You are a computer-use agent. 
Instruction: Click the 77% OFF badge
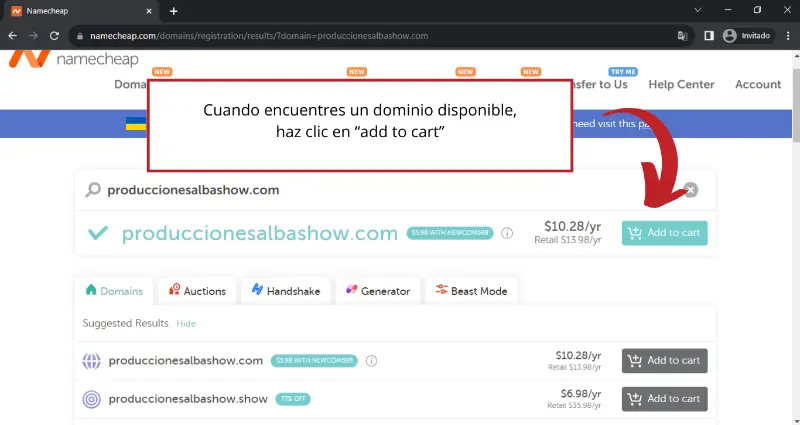coord(293,399)
